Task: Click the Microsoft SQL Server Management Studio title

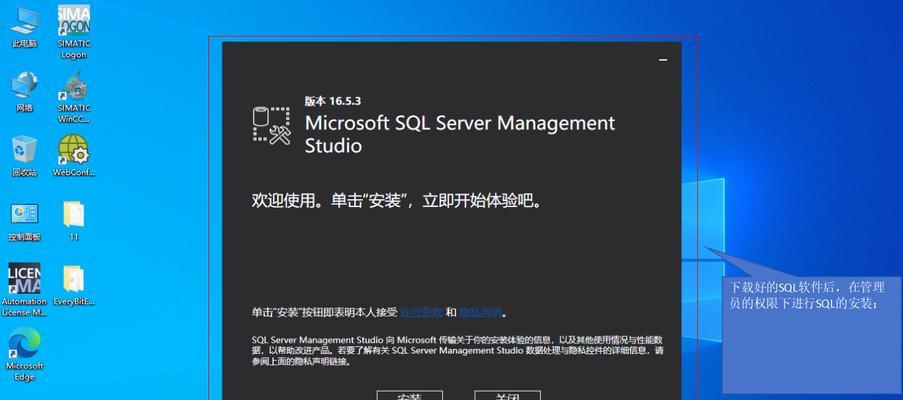Action: (x=460, y=134)
